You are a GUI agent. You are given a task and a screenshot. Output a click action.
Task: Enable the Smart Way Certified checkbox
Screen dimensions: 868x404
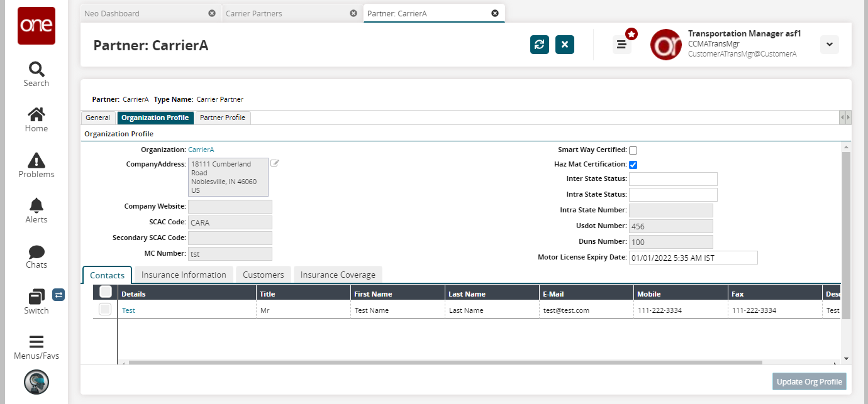(633, 151)
